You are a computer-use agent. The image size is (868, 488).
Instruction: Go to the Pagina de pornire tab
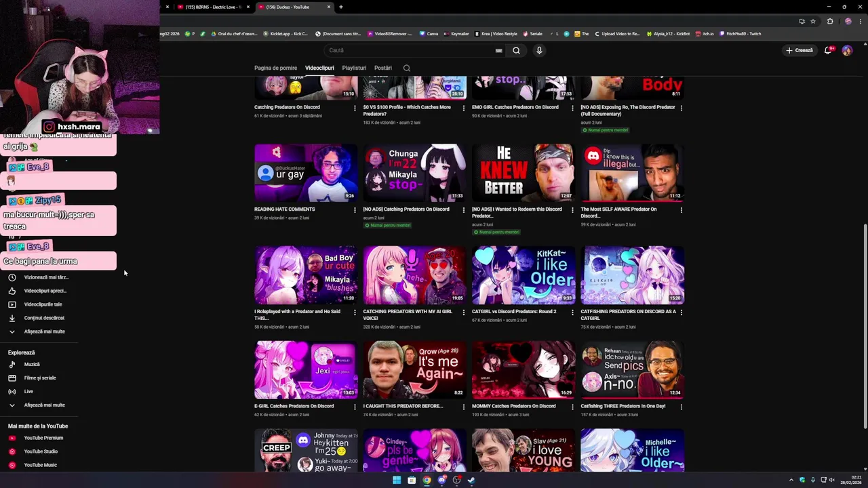(x=275, y=68)
